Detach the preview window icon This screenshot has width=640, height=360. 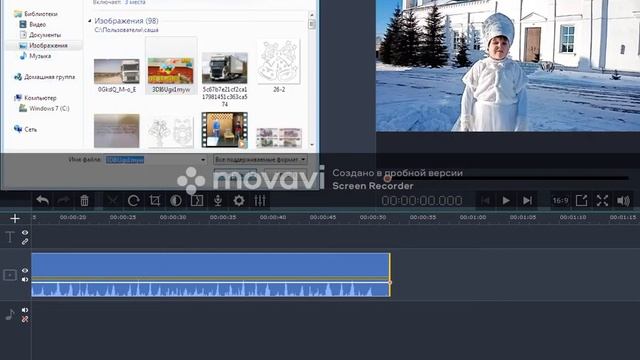point(582,200)
